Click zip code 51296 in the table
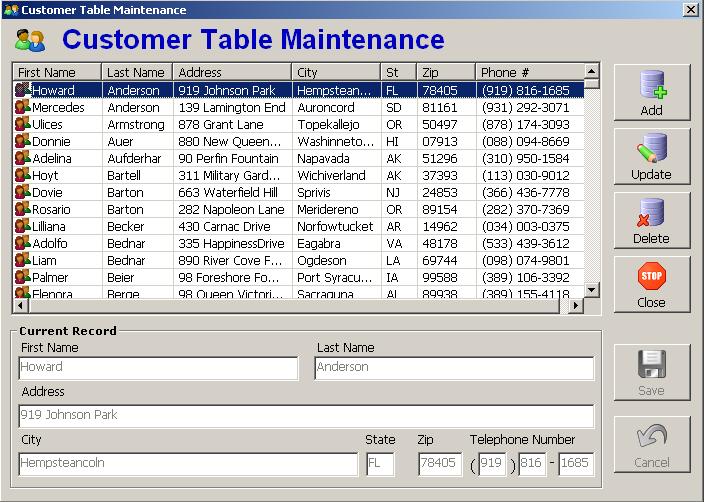This screenshot has height=502, width=705. (x=440, y=159)
